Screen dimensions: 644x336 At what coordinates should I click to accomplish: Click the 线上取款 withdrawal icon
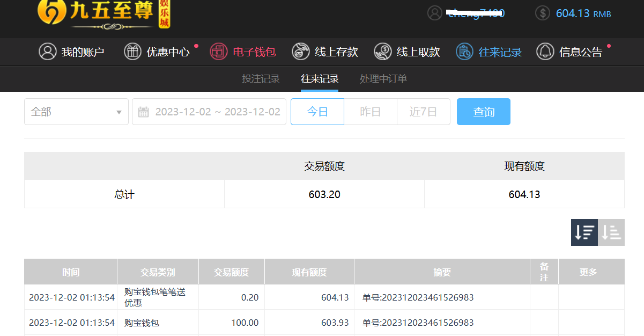click(x=383, y=52)
